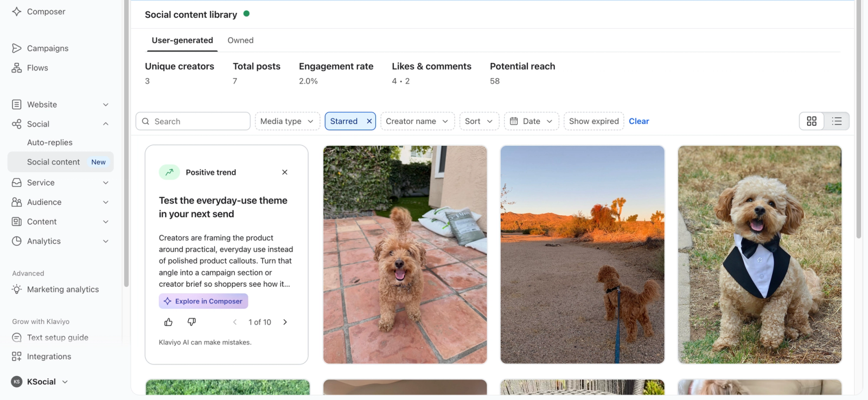Click the "1 of 10" insight counter
Viewport: 868px width, 400px height.
click(260, 322)
